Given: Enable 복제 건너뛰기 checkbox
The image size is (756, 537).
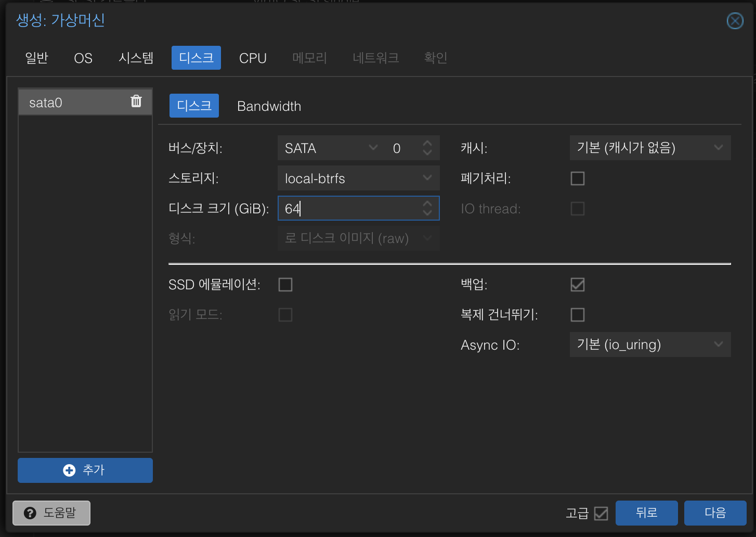Looking at the screenshot, I should [x=578, y=315].
